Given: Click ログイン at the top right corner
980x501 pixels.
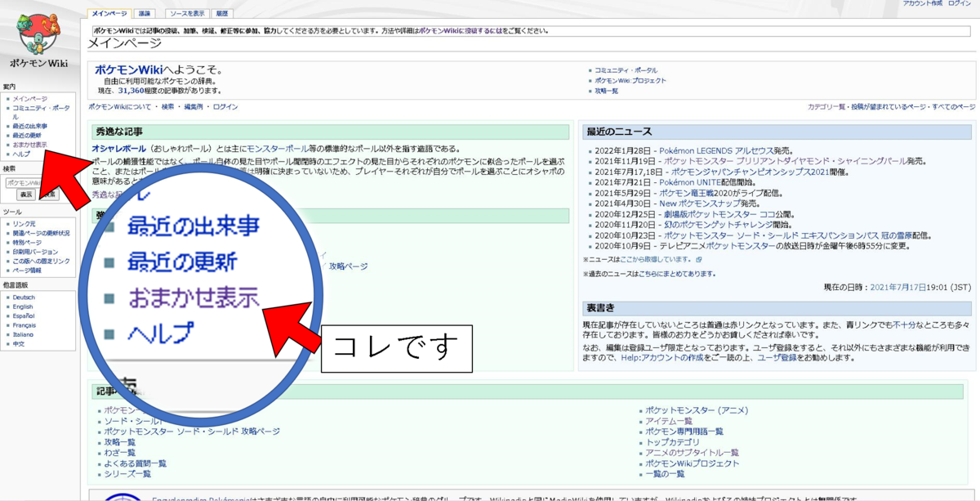Looking at the screenshot, I should (960, 3).
